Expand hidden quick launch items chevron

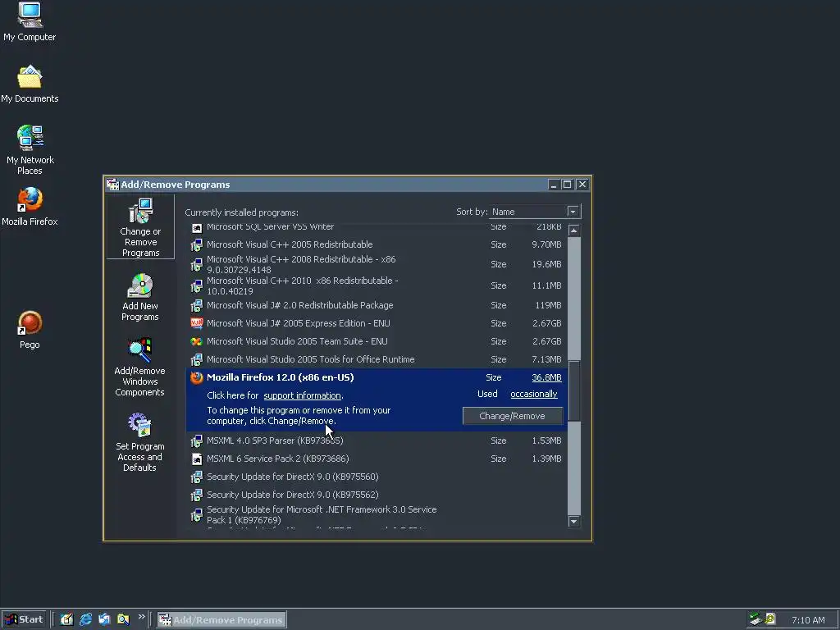[x=141, y=617]
